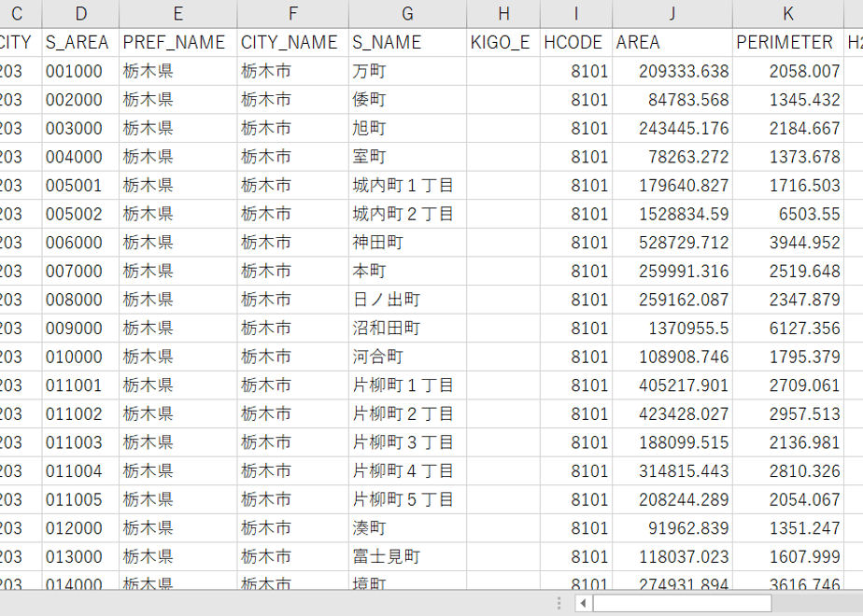Select cell containing 旭町

(x=407, y=128)
